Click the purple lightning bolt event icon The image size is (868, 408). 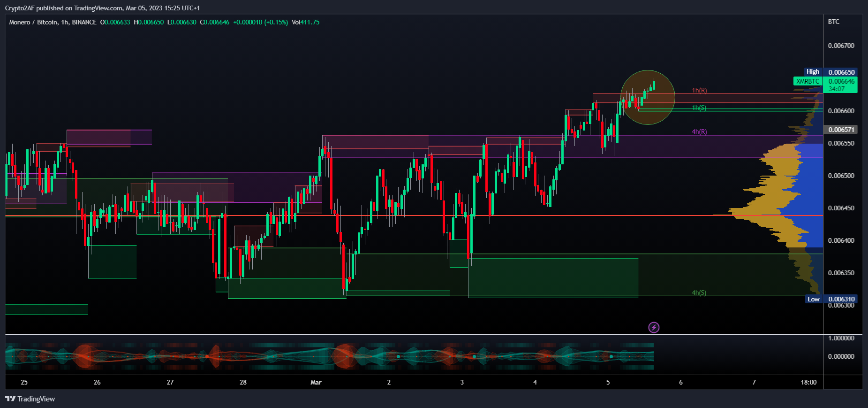(654, 327)
